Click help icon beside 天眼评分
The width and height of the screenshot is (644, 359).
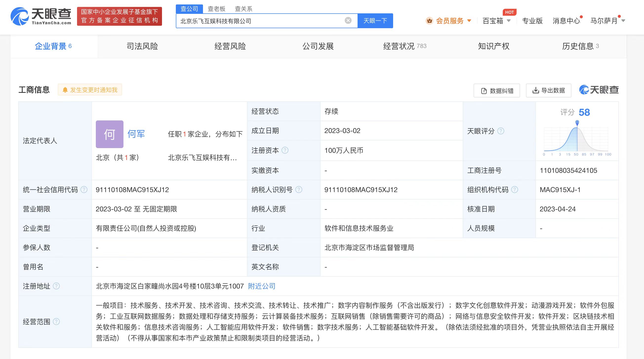coord(501,131)
